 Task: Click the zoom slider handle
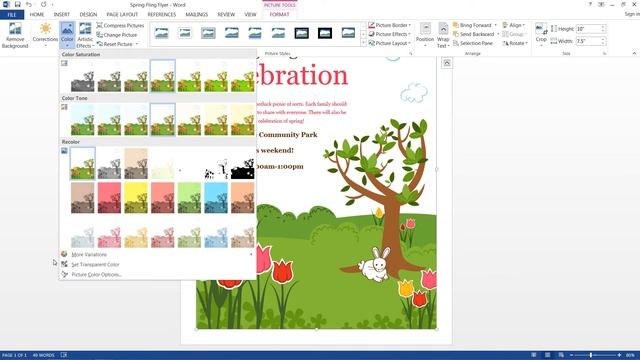pos(591,355)
